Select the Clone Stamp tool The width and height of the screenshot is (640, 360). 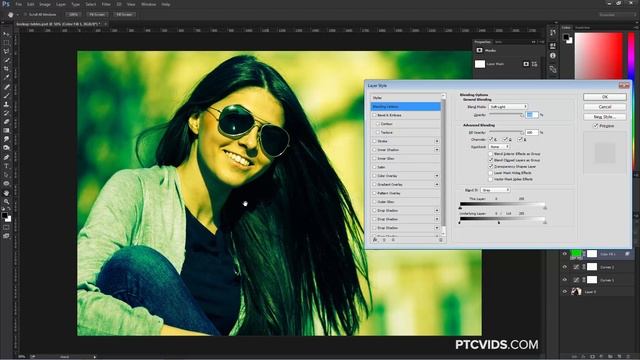[6, 104]
